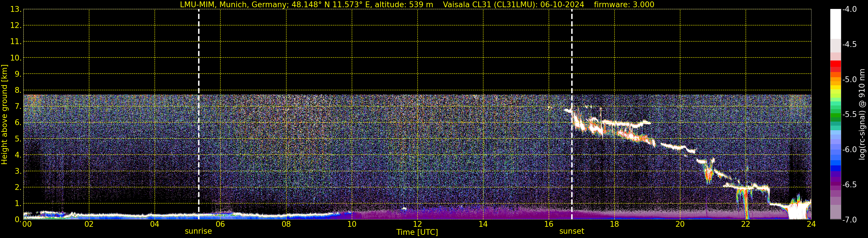Viewport: 868px width, 238px height.
Task: Click the height axis tick label "0."
Action: pos(18,220)
